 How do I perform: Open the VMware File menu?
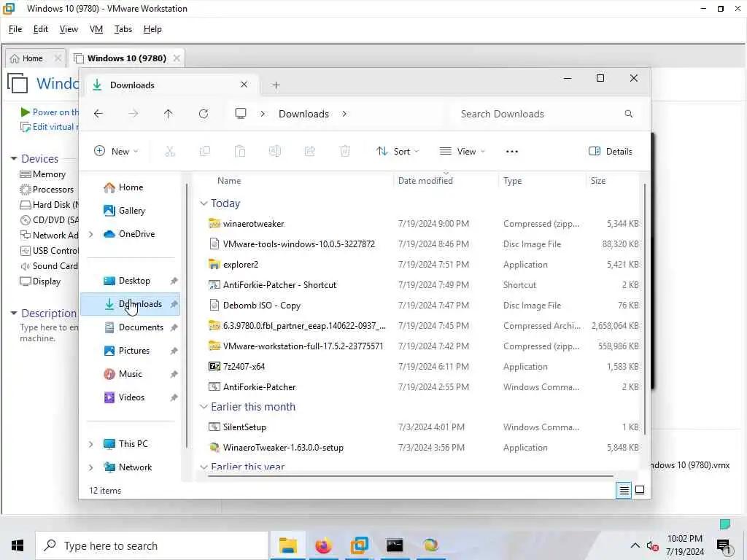[15, 29]
